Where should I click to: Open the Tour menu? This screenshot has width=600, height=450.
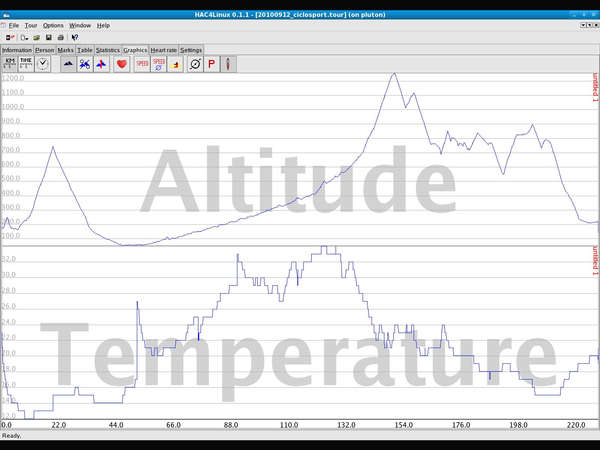[31, 25]
